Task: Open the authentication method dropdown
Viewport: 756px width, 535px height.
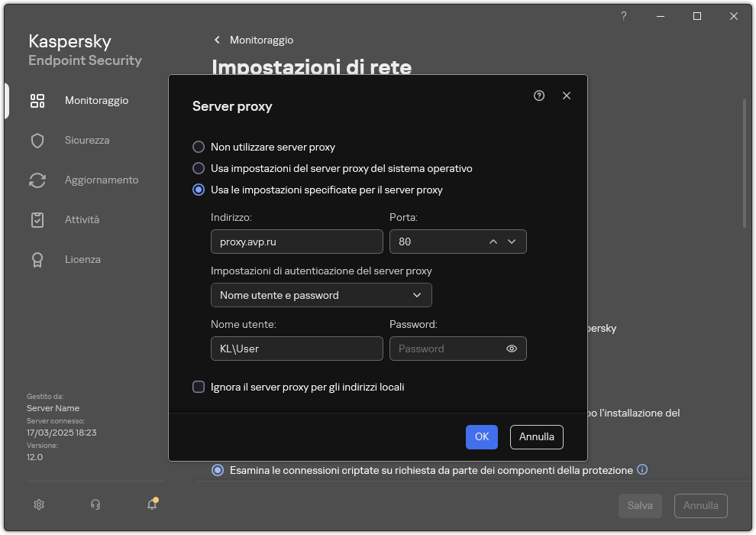Action: click(x=321, y=295)
